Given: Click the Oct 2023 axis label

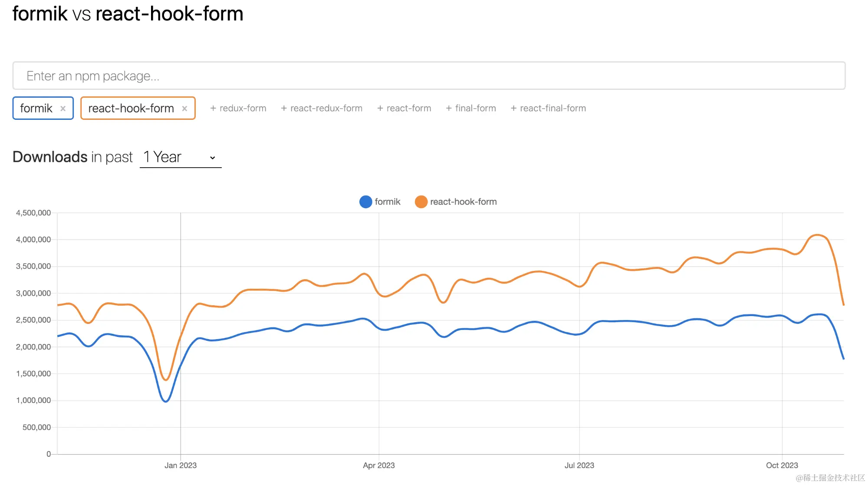Looking at the screenshot, I should [x=782, y=465].
